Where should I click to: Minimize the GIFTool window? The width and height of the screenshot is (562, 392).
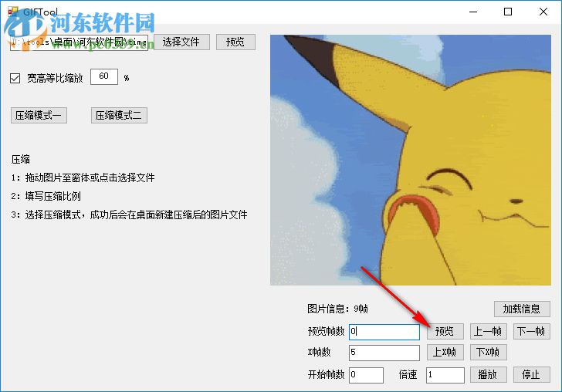click(x=473, y=12)
